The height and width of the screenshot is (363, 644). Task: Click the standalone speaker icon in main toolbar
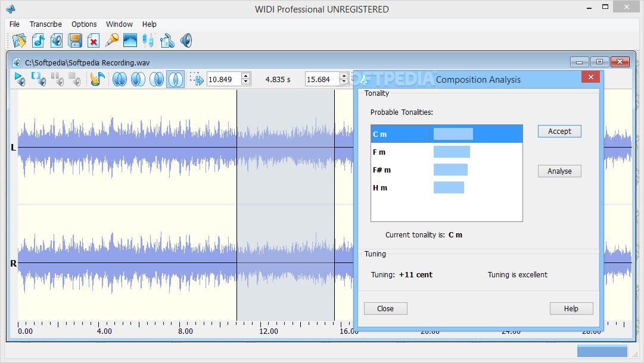coord(186,40)
